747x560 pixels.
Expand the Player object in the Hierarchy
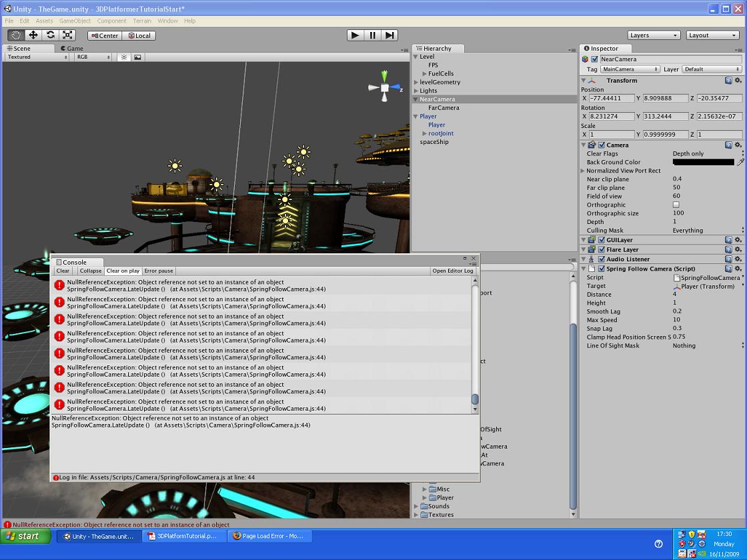(x=415, y=116)
